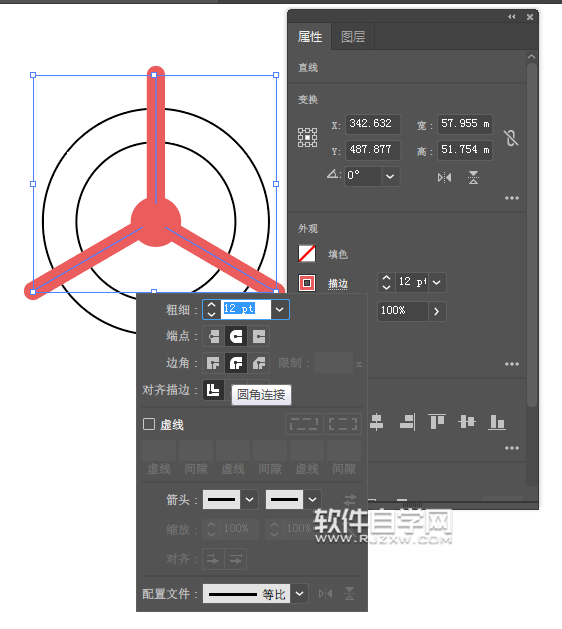
Task: Place arrow tip at path end
Action: (x=236, y=559)
